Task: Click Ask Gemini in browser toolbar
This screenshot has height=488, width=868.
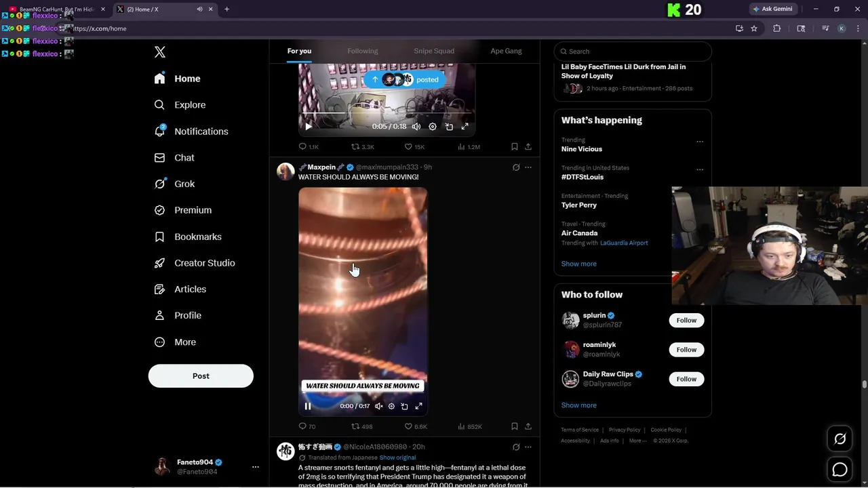Action: click(x=772, y=9)
